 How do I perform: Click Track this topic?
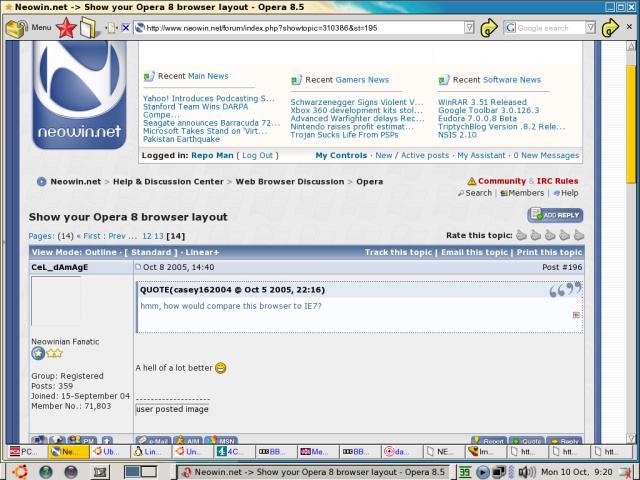pos(398,252)
